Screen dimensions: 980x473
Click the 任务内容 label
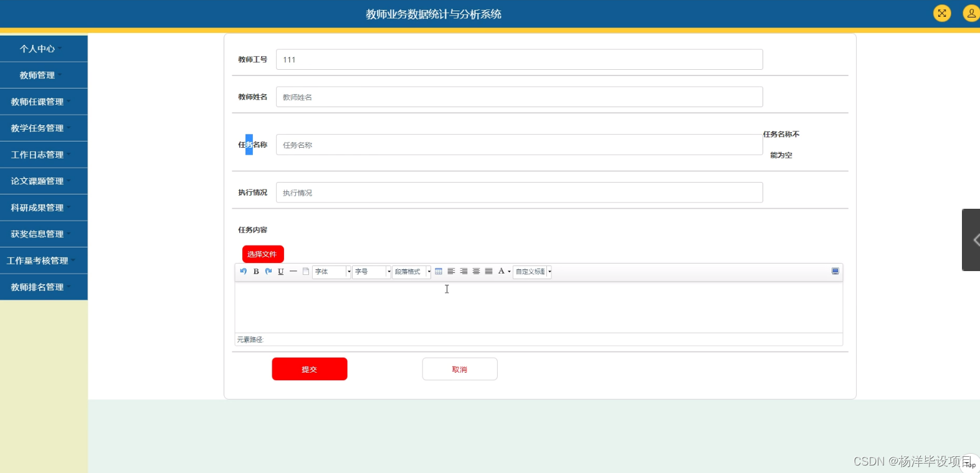tap(252, 230)
